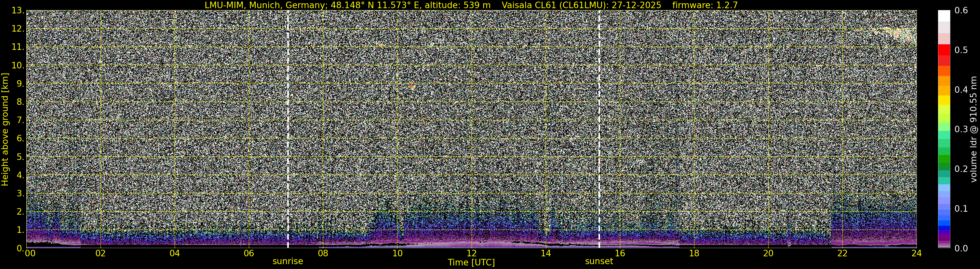Click the time axis tick '02'
Image resolution: width=980 pixels, height=269 pixels.
coord(101,254)
